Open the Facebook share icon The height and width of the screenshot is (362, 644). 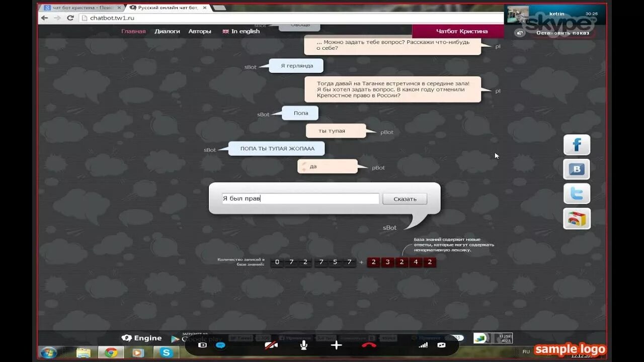(577, 145)
